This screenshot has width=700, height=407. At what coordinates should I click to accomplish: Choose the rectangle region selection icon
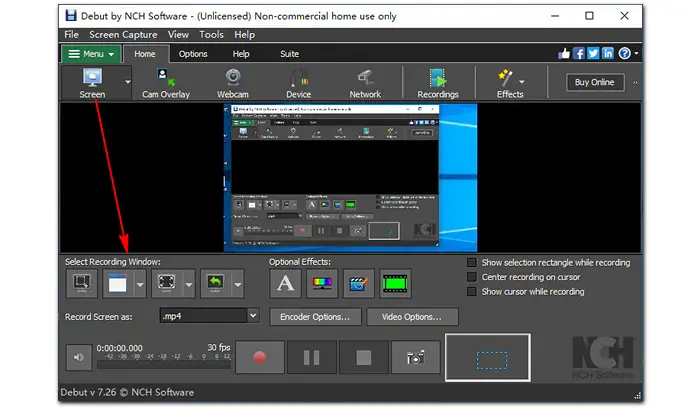click(167, 283)
